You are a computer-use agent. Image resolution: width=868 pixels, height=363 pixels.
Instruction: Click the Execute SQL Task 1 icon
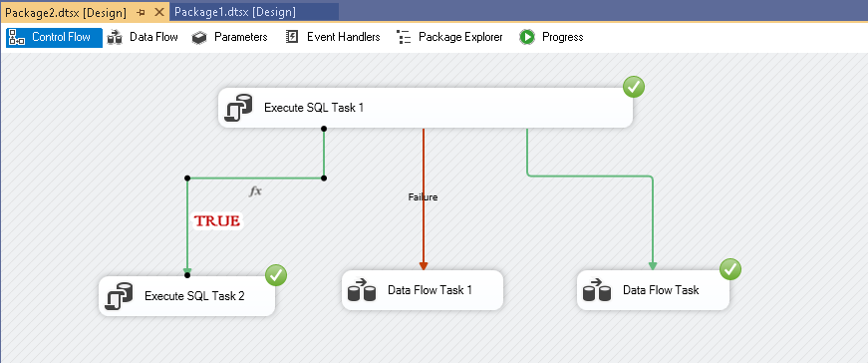pos(239,108)
